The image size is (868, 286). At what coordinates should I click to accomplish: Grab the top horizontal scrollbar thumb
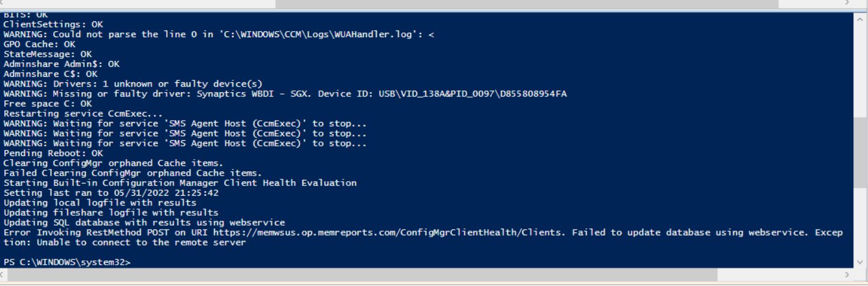pos(527,3)
